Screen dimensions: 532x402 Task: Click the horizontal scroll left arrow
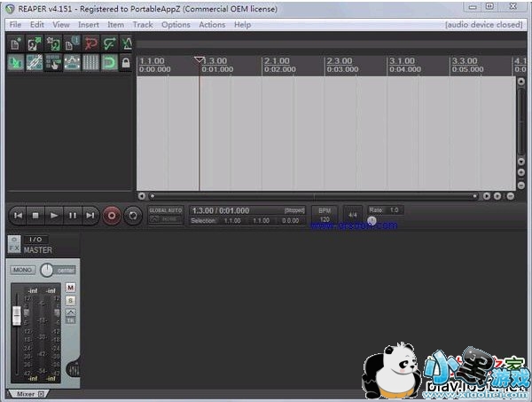(x=142, y=196)
